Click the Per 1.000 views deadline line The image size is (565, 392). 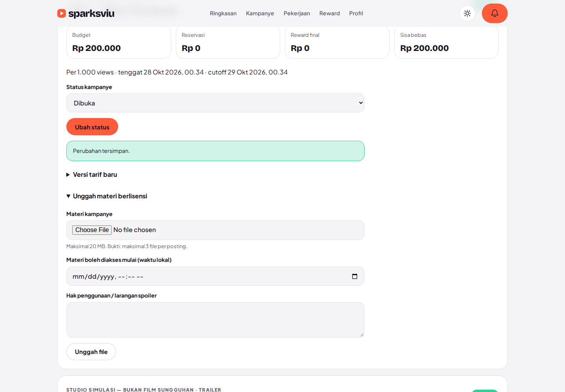pos(177,72)
